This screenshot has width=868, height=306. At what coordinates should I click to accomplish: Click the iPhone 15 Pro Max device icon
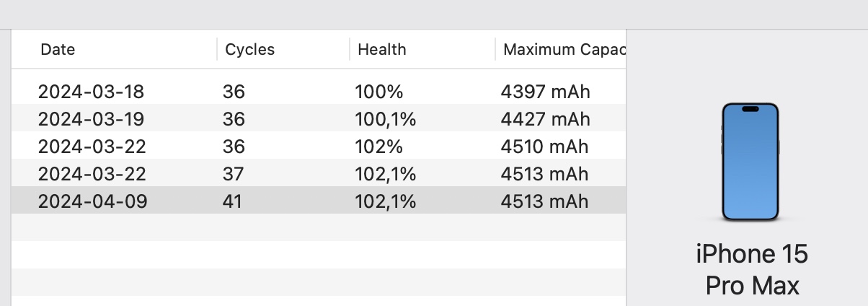tap(750, 162)
